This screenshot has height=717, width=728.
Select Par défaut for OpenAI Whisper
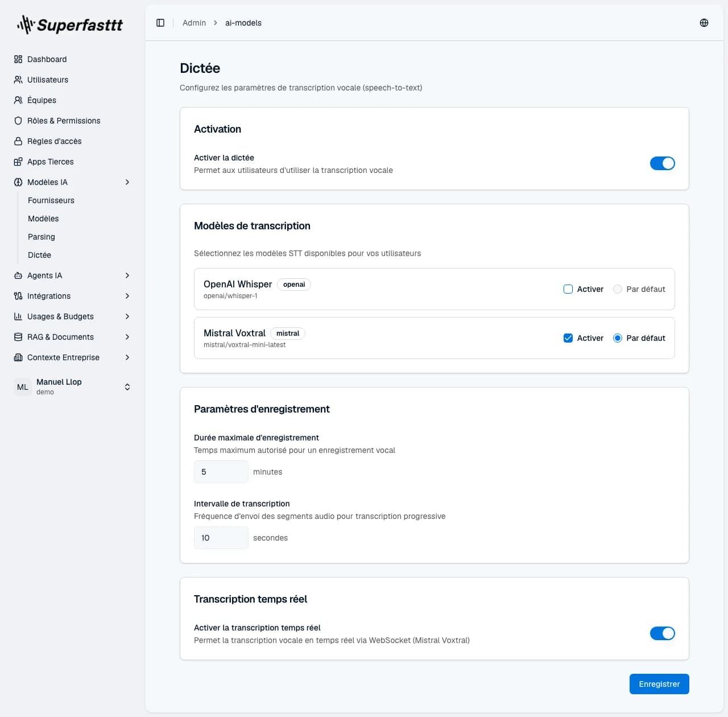[x=618, y=289]
